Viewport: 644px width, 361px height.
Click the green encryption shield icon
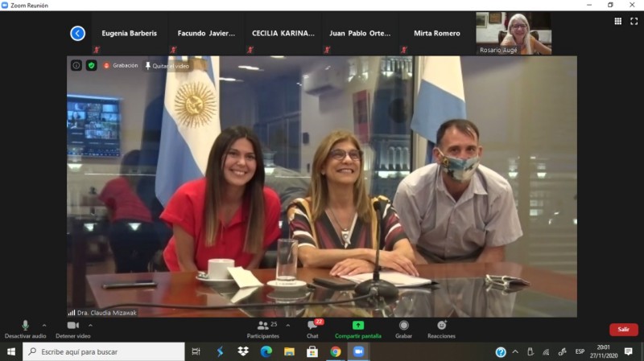pyautogui.click(x=91, y=65)
